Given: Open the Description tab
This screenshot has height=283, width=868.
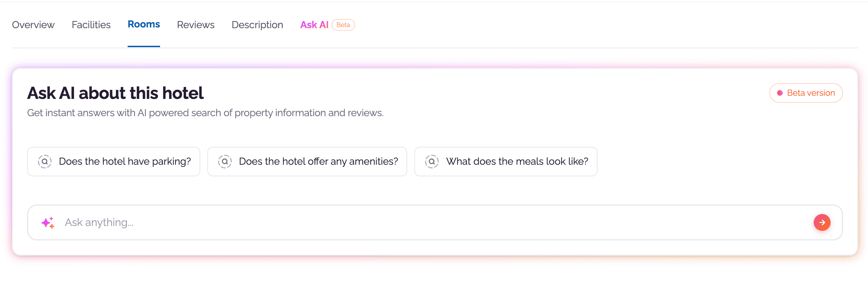Looking at the screenshot, I should [257, 25].
